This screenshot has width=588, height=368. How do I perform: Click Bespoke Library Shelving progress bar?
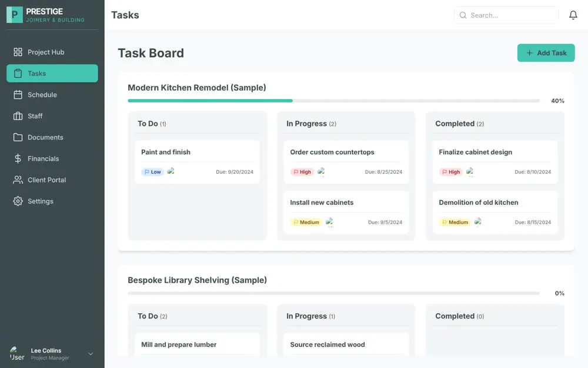pos(334,293)
